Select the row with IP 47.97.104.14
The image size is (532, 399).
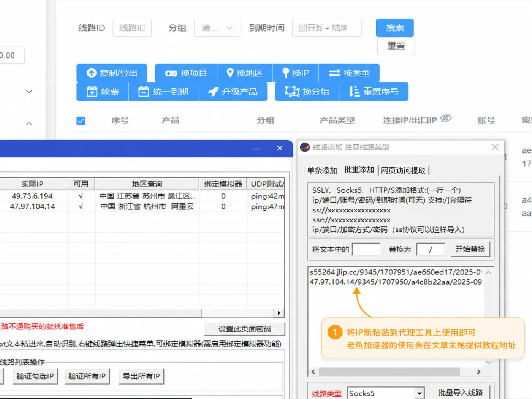[142, 206]
